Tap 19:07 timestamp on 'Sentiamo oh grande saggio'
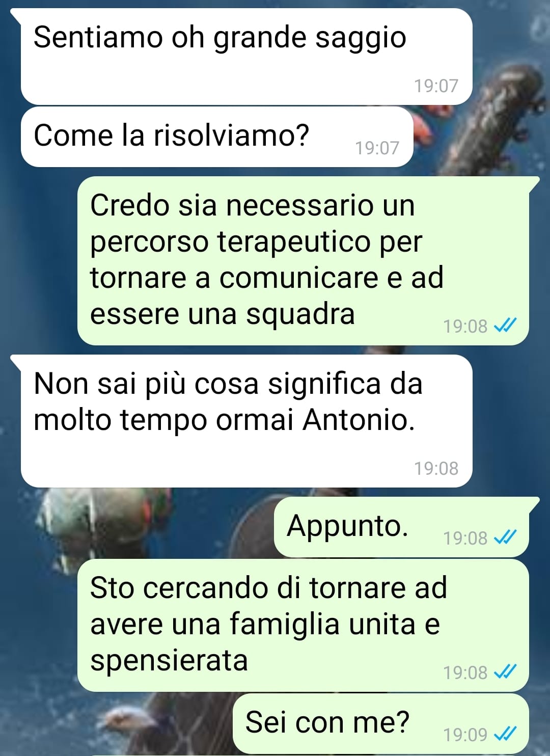The width and height of the screenshot is (550, 756). click(x=436, y=86)
